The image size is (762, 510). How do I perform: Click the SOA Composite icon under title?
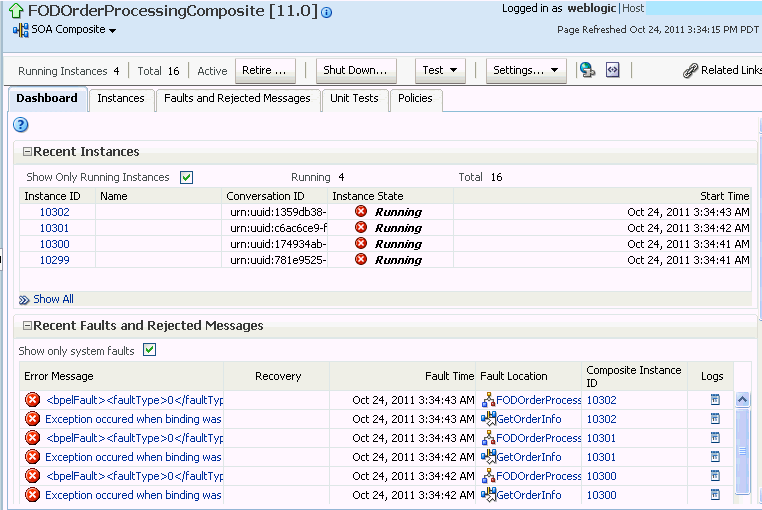pyautogui.click(x=20, y=30)
